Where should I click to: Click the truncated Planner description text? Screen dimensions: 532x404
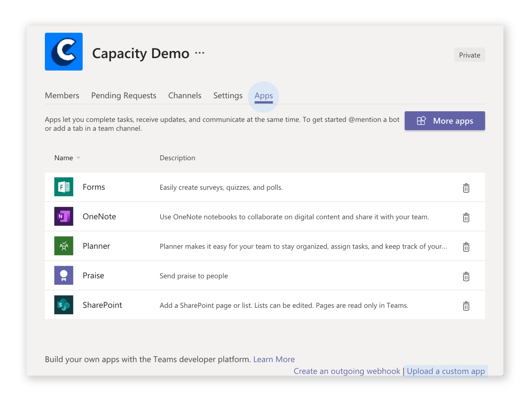click(303, 246)
